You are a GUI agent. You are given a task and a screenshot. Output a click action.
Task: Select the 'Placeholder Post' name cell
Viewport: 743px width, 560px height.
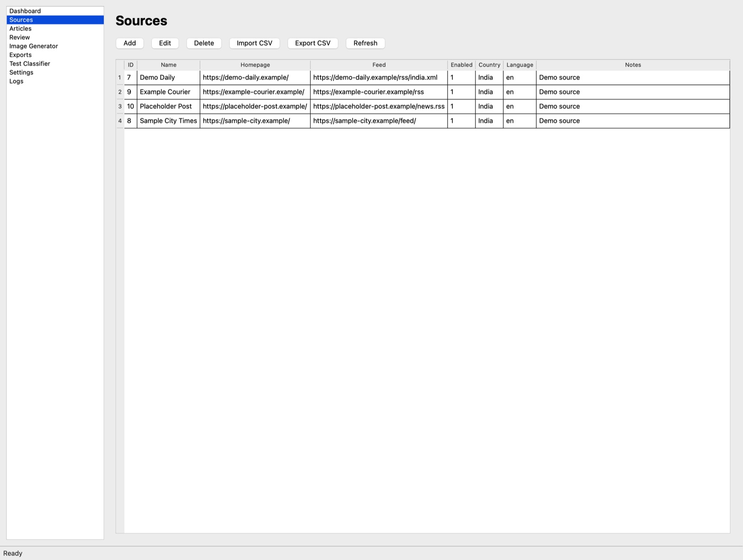(x=169, y=106)
